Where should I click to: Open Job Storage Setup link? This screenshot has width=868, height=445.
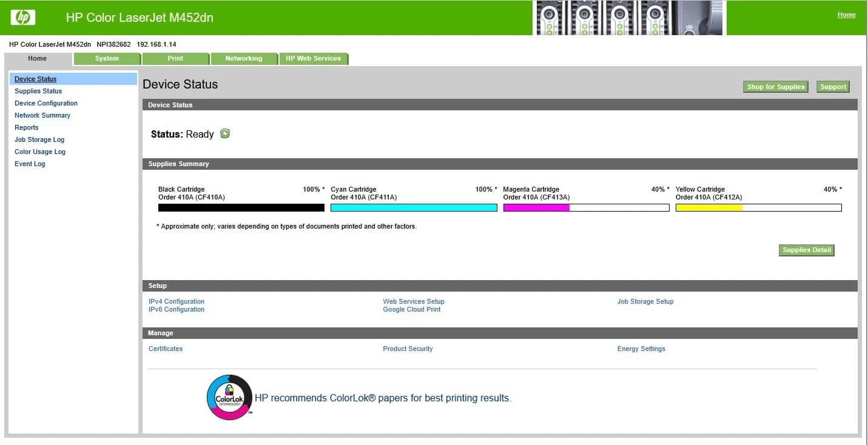tap(645, 301)
